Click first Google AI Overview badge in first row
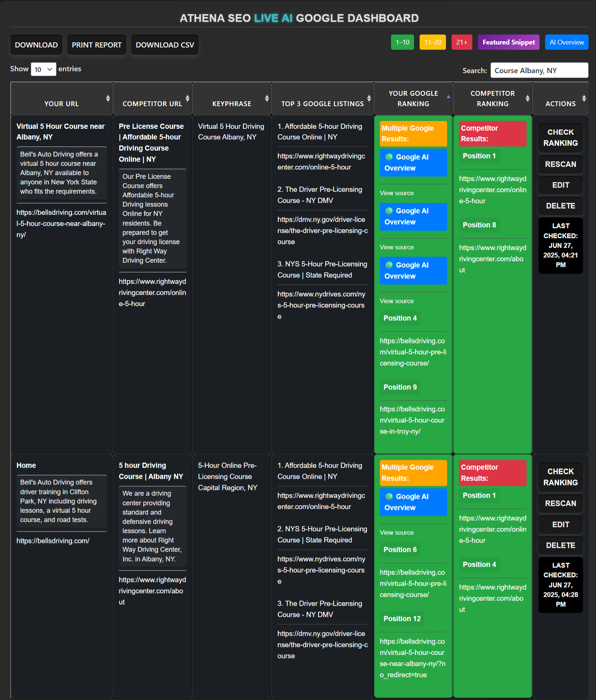The width and height of the screenshot is (596, 700). pos(413,163)
